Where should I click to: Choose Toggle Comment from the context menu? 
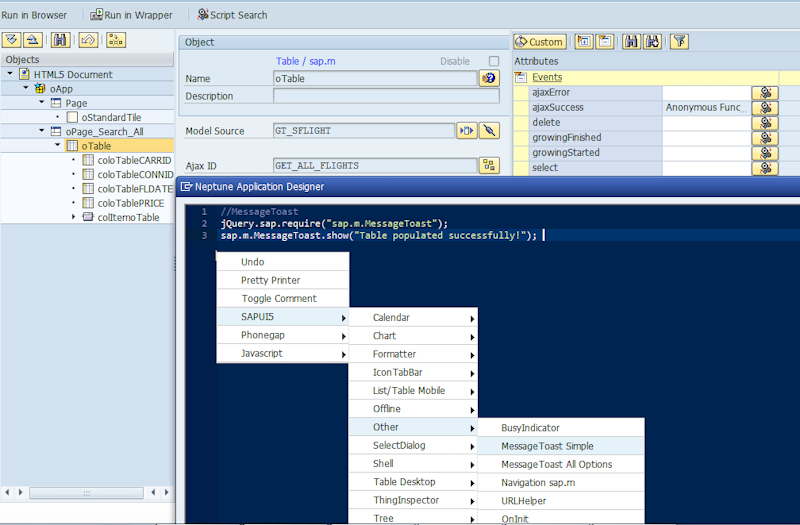(x=283, y=299)
